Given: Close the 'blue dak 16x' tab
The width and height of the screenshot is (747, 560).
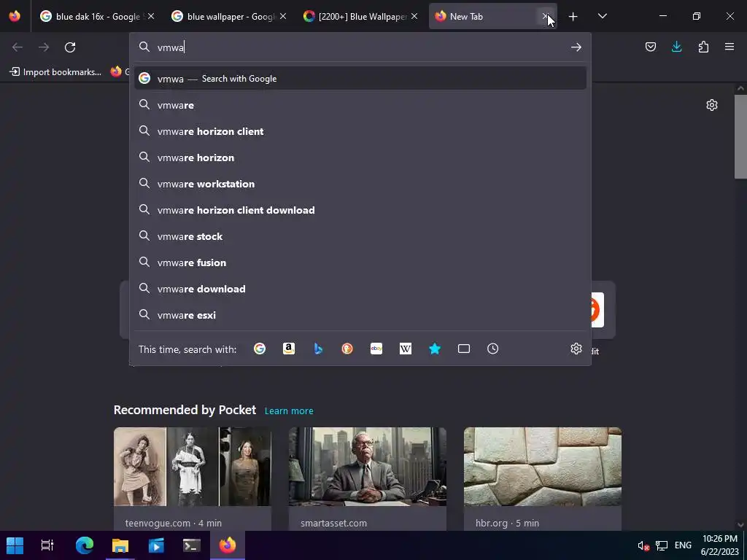Looking at the screenshot, I should click(151, 16).
